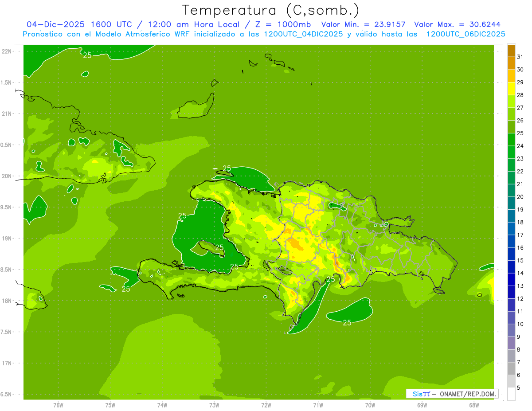Click the "22N" latitude label

tap(7, 51)
